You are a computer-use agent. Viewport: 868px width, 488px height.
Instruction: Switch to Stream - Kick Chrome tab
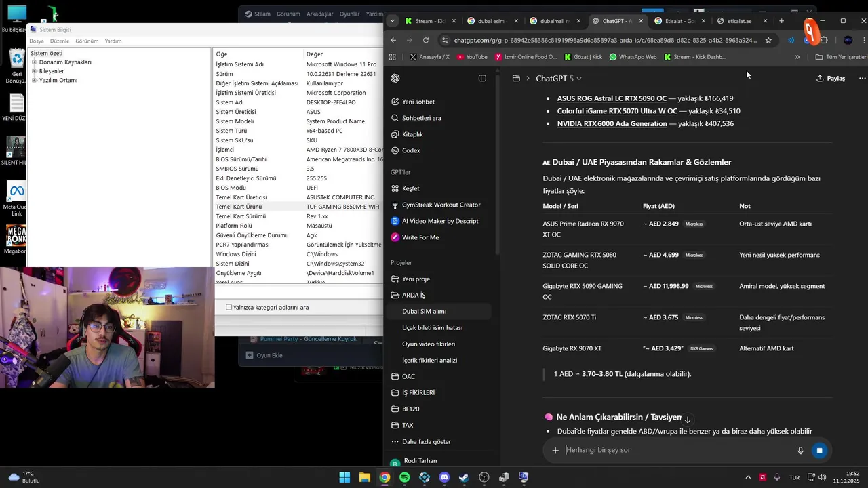[430, 21]
